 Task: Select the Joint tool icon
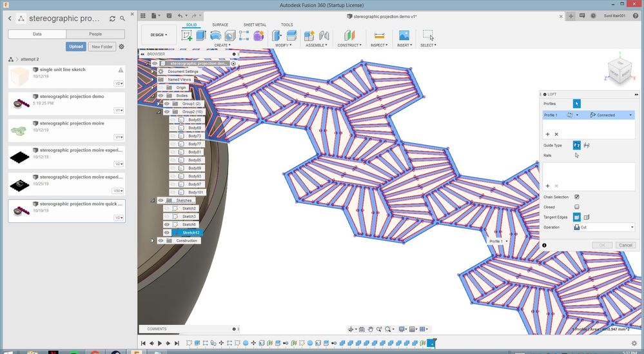click(324, 35)
